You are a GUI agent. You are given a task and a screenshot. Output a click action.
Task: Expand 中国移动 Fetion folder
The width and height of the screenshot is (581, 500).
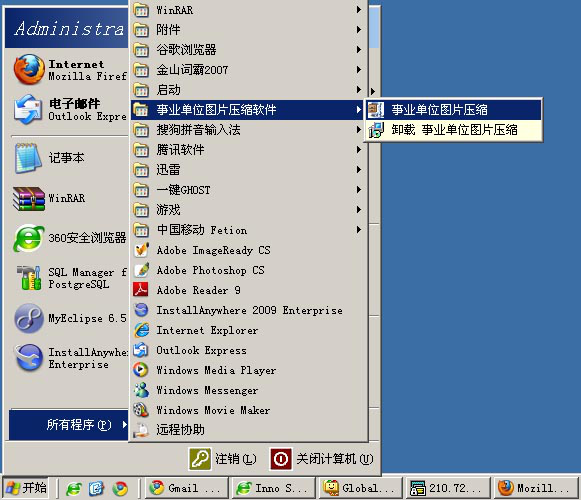pyautogui.click(x=248, y=230)
